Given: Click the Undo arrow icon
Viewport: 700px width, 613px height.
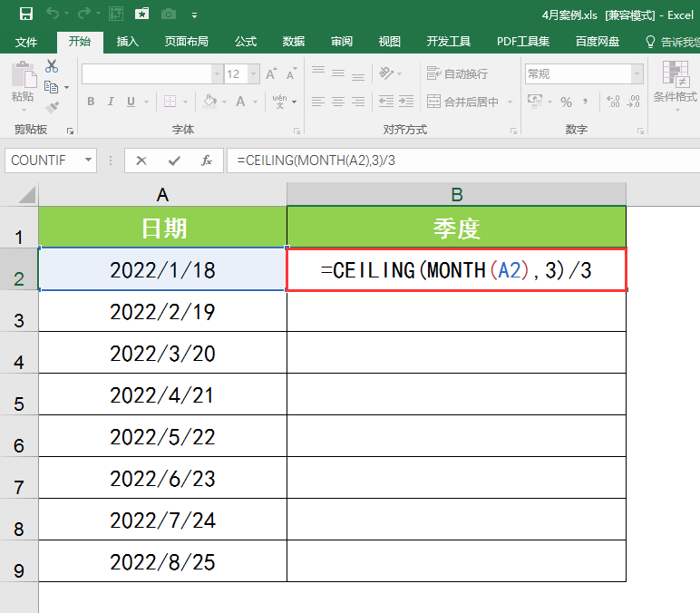Looking at the screenshot, I should pos(53,14).
